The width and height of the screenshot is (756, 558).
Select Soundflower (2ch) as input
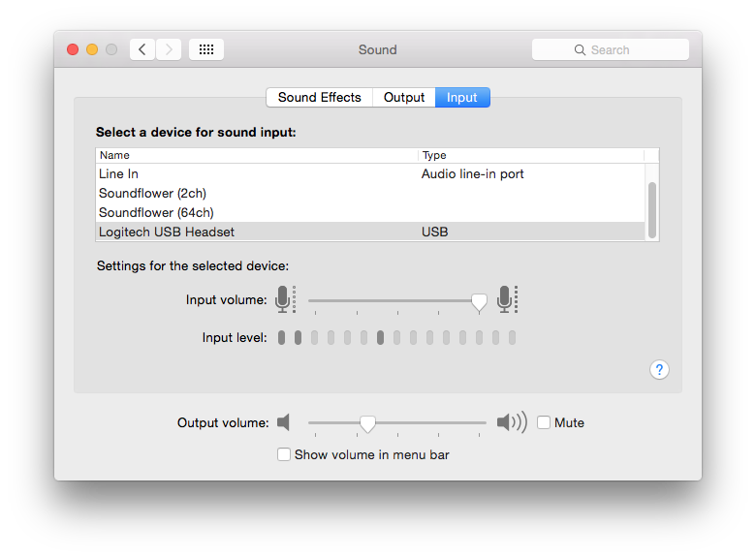click(370, 193)
